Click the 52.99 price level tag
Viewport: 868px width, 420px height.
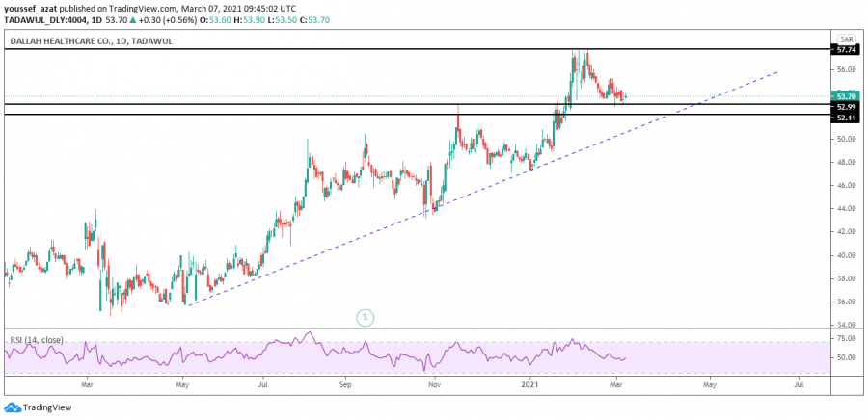846,105
